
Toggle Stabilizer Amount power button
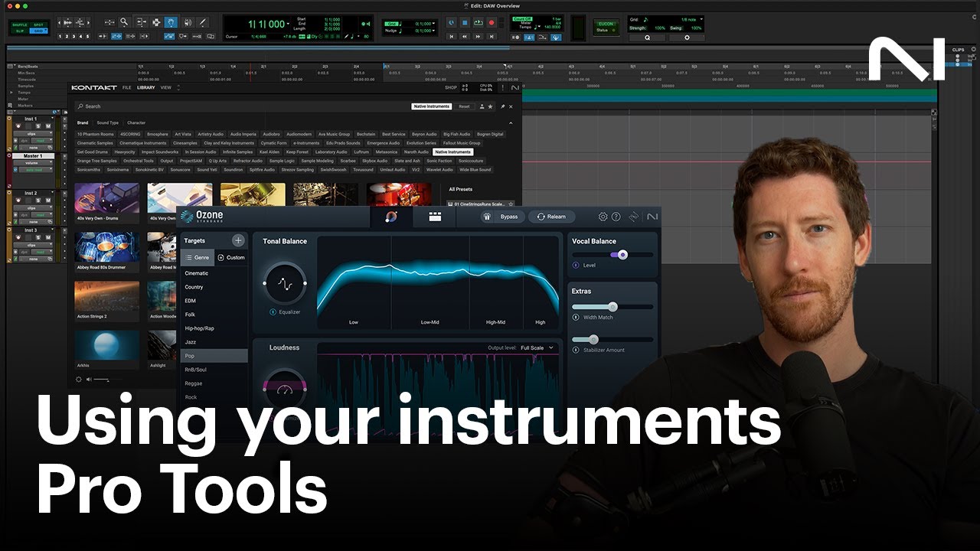pyautogui.click(x=576, y=350)
